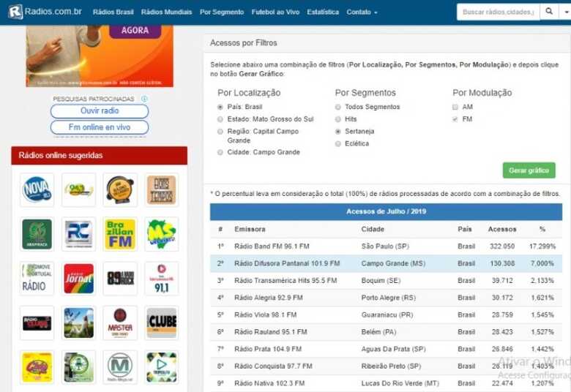This screenshot has width=571, height=392.
Task: Expand the Contato dropdown menu
Action: (x=362, y=12)
